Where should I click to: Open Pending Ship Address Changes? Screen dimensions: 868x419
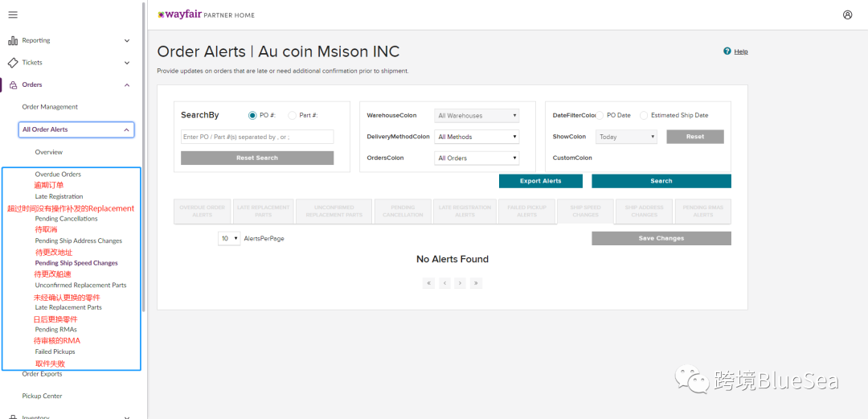pyautogui.click(x=78, y=240)
